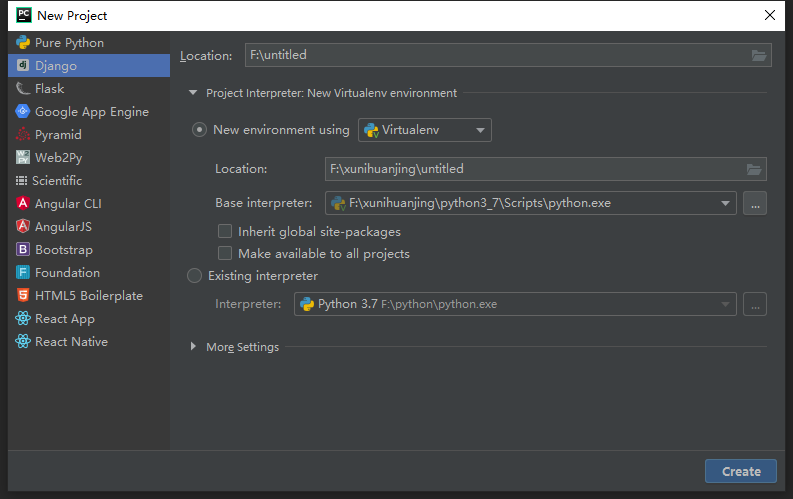This screenshot has height=499, width=793.
Task: Click the Create button
Action: point(740,471)
